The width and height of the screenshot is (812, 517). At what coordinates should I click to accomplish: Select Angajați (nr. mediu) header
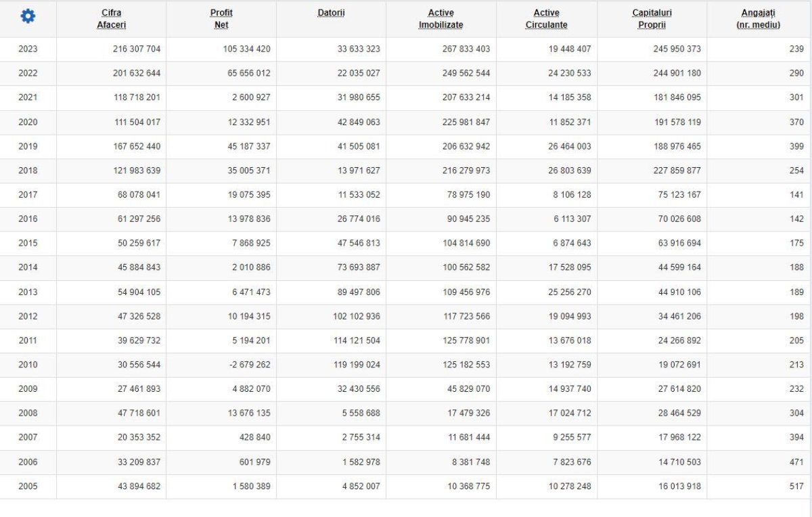point(758,19)
